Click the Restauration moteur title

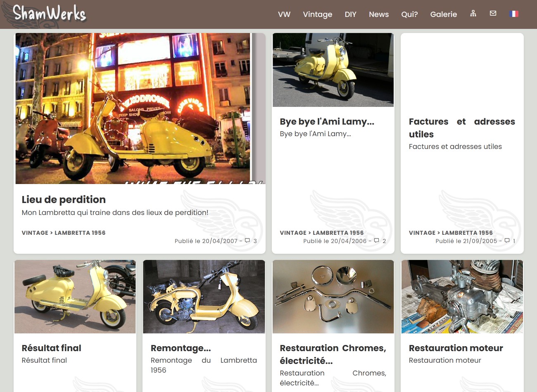[456, 348]
